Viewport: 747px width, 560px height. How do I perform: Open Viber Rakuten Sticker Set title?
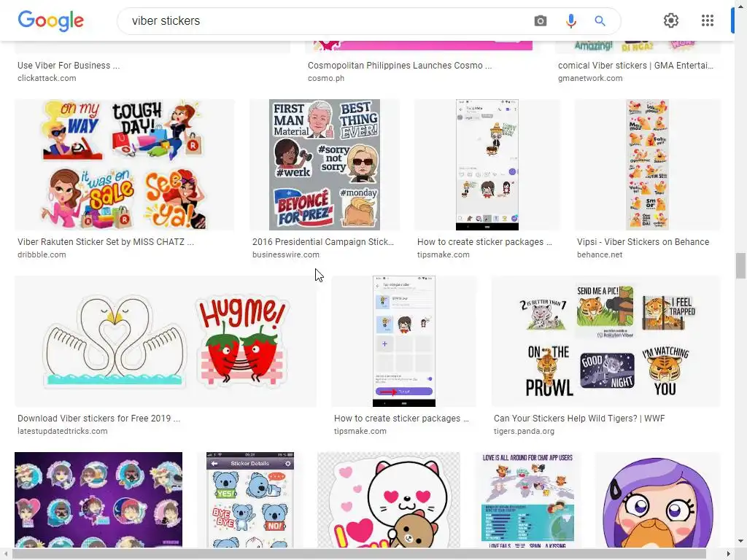point(106,242)
